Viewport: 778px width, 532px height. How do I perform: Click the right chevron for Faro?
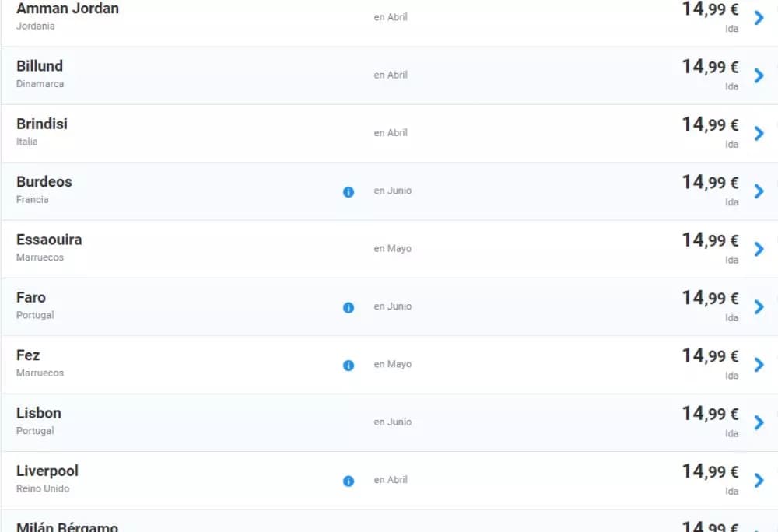pyautogui.click(x=759, y=307)
